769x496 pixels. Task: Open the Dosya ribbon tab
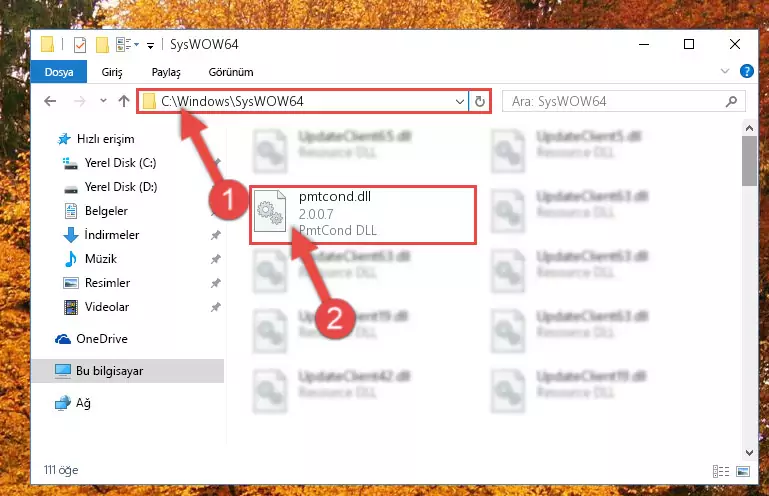[x=59, y=72]
